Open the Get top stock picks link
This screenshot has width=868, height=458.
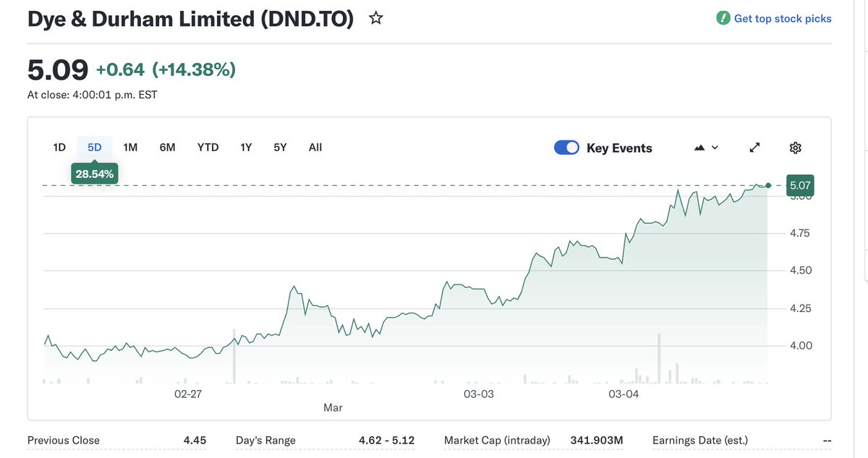(x=783, y=19)
